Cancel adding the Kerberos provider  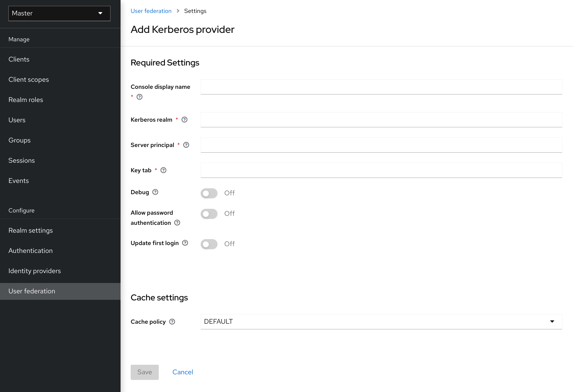[182, 372]
